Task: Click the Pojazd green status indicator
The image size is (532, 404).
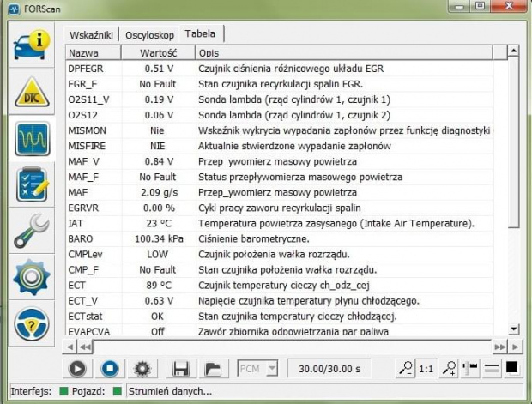Action: pos(117,391)
